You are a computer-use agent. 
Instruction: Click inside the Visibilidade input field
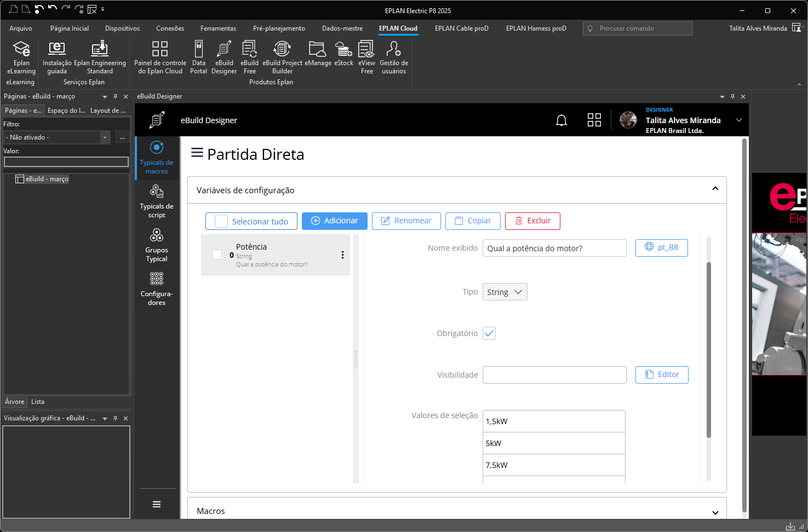(x=554, y=374)
